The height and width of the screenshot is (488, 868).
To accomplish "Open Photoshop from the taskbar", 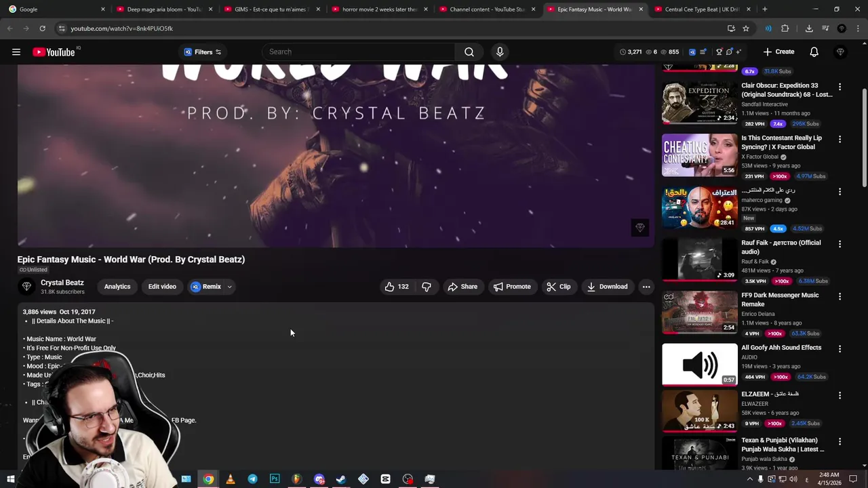I will click(275, 479).
